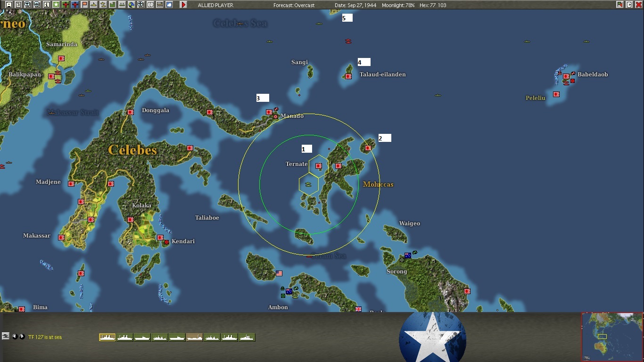Click the OP toolbar button

tap(150, 5)
